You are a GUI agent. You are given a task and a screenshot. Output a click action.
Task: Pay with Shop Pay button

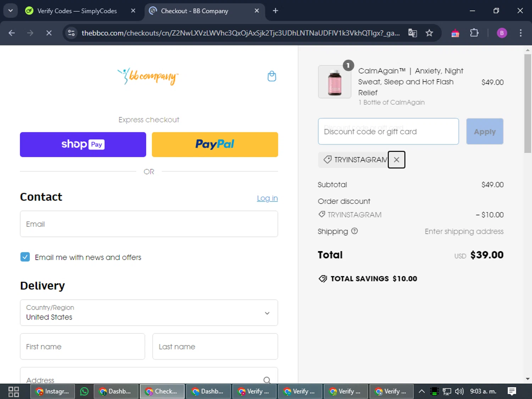coord(83,144)
